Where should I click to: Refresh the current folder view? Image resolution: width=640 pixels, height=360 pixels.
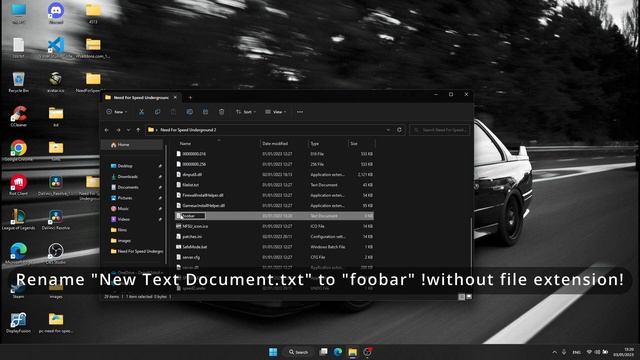tap(399, 130)
